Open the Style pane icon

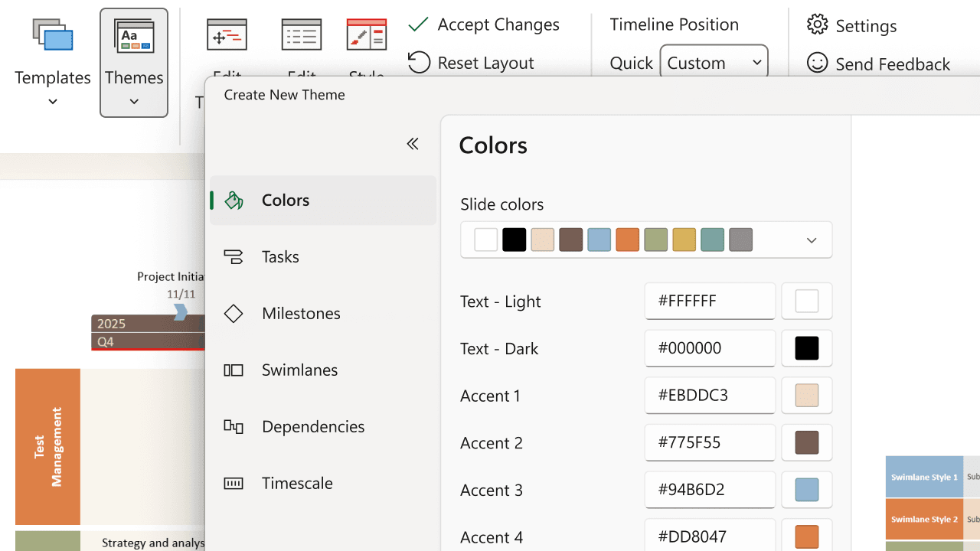click(367, 35)
